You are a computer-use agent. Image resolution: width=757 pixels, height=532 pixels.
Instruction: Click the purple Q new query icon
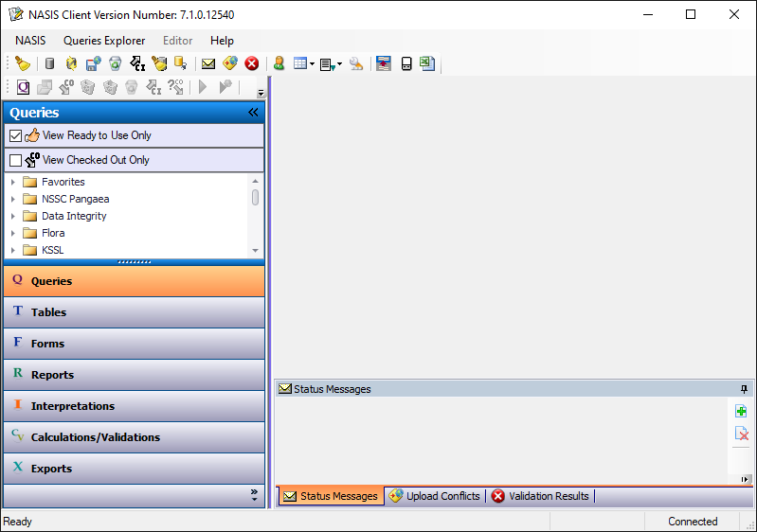[23, 87]
